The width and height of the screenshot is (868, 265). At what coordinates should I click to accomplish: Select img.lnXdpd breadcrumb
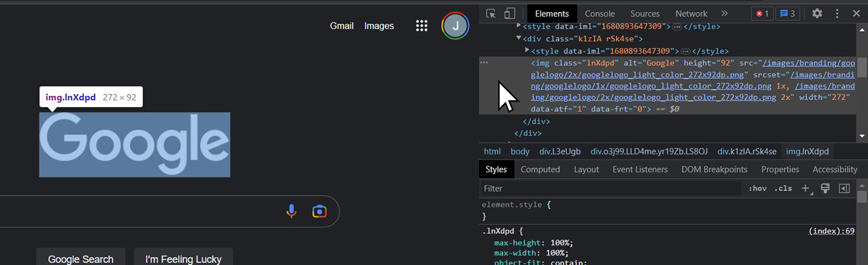(x=807, y=151)
